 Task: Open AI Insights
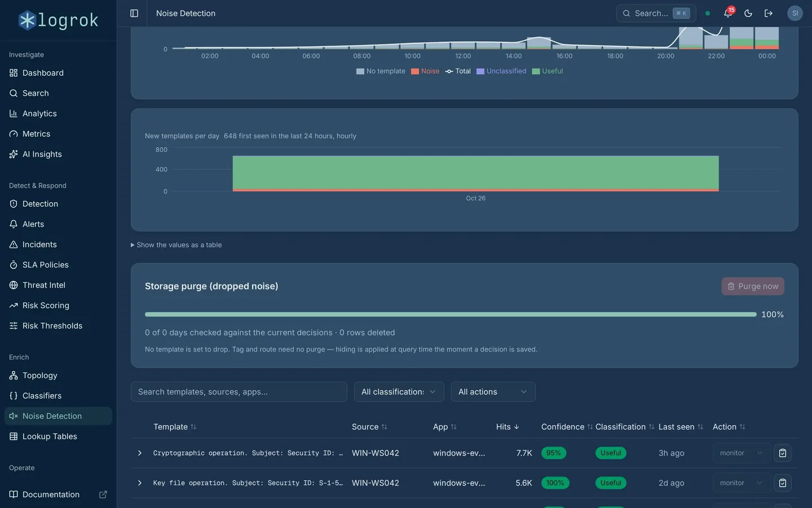tap(58, 154)
